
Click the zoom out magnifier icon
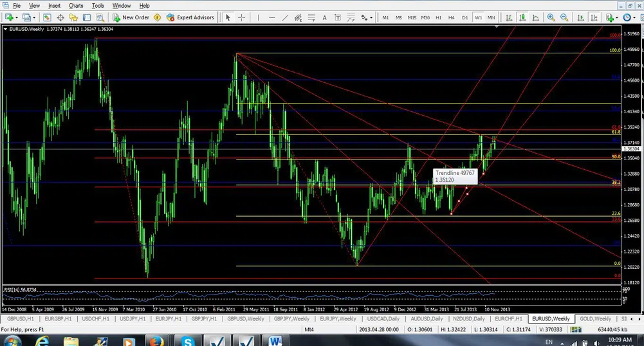(x=565, y=17)
